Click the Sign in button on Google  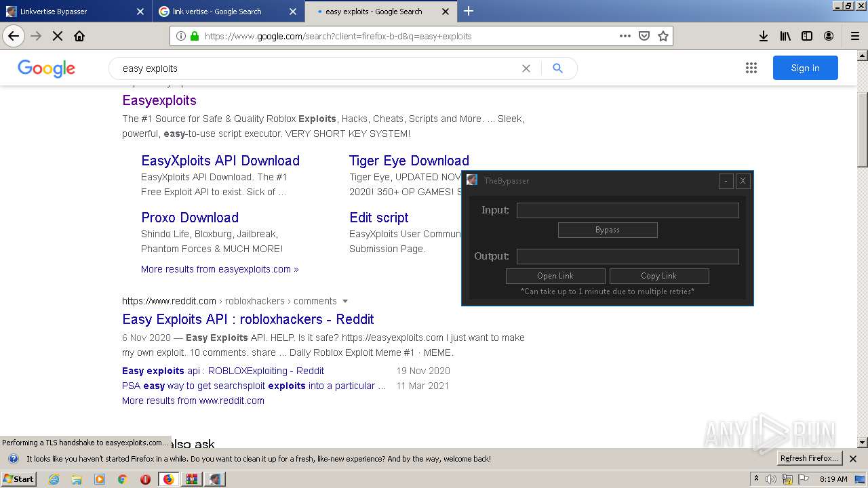[x=805, y=68]
